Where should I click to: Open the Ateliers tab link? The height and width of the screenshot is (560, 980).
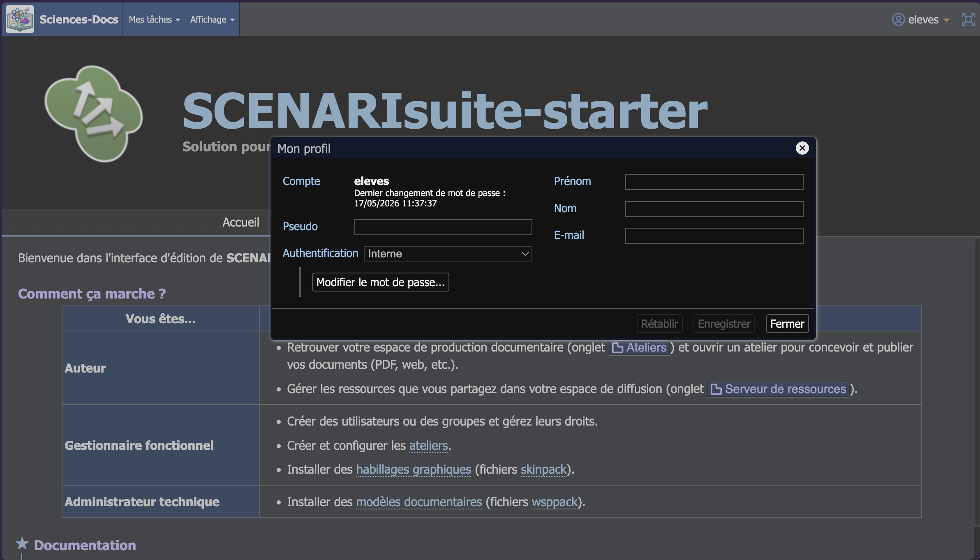(x=639, y=347)
